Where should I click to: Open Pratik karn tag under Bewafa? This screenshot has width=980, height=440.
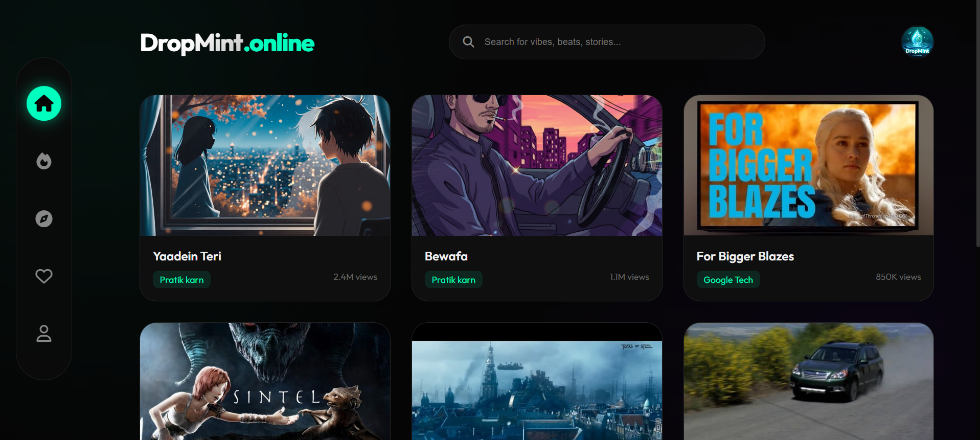(x=453, y=280)
